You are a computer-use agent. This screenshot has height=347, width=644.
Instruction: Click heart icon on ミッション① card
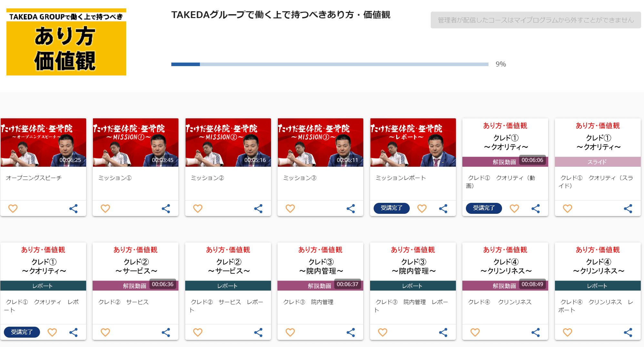105,209
